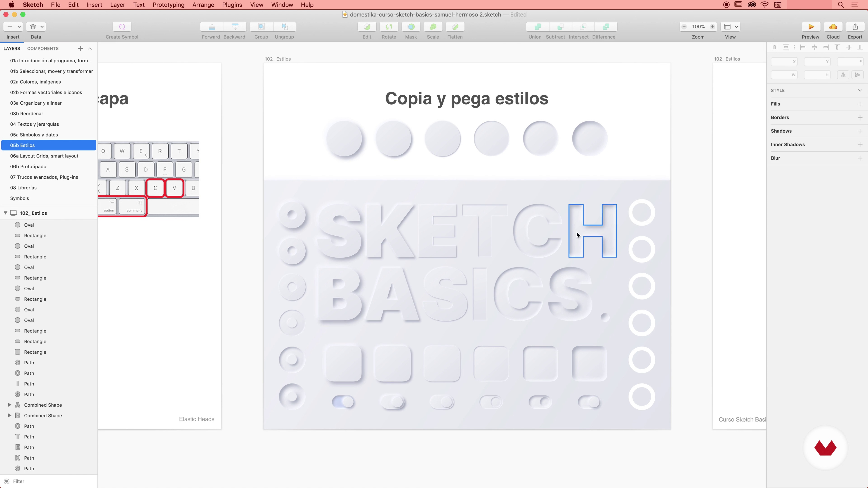Select page 02b Formas vectoriales e iconos
Image resolution: width=868 pixels, height=488 pixels.
pos(49,92)
